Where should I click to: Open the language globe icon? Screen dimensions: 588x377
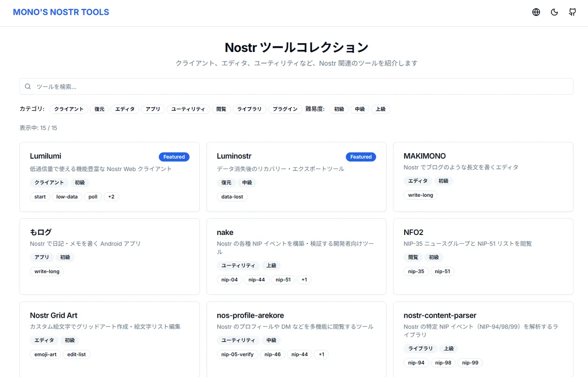point(536,12)
